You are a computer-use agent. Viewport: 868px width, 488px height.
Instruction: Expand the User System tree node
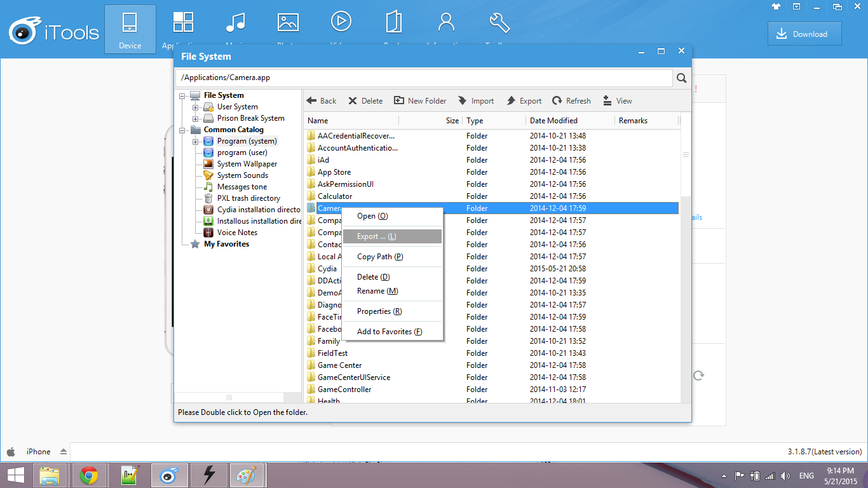pos(196,107)
